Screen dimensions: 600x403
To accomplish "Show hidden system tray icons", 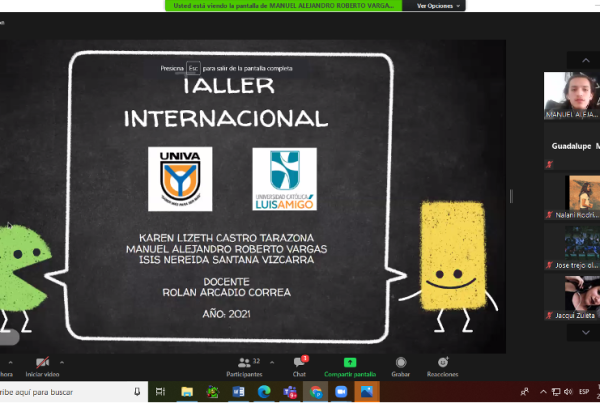I will coord(543,392).
